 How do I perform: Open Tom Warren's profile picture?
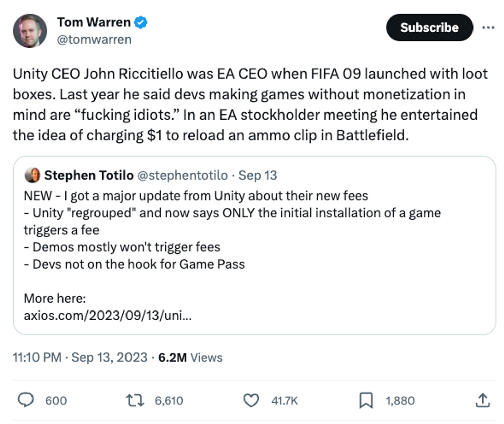[x=30, y=31]
